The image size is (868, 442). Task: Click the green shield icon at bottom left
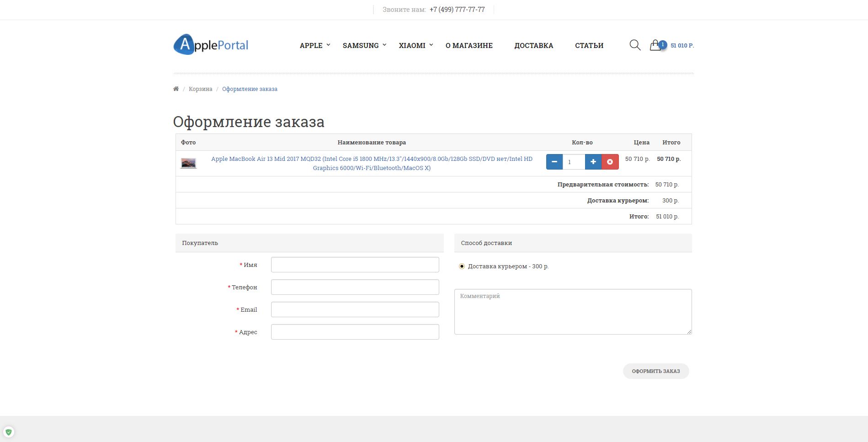coord(8,432)
